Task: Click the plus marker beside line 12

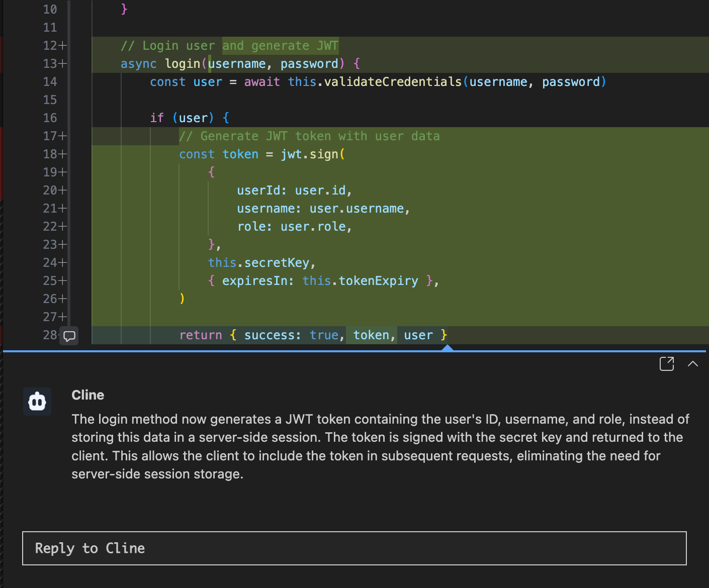Action: point(62,46)
